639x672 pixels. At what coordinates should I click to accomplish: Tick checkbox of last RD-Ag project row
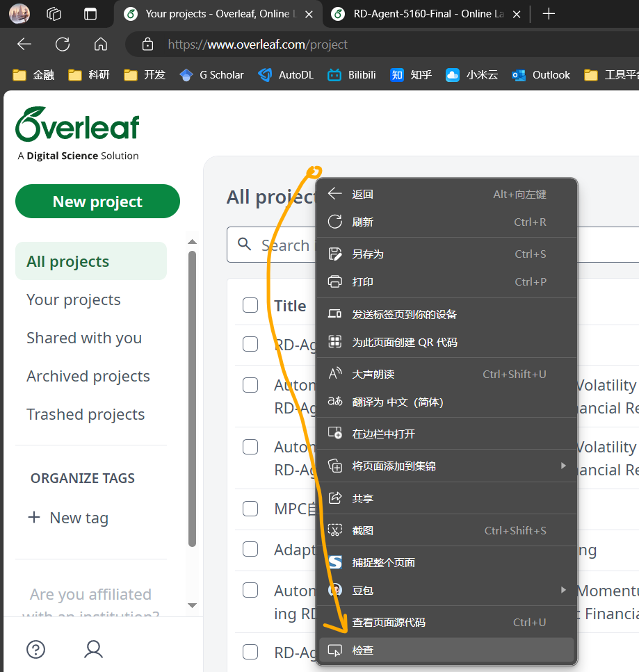pyautogui.click(x=250, y=652)
